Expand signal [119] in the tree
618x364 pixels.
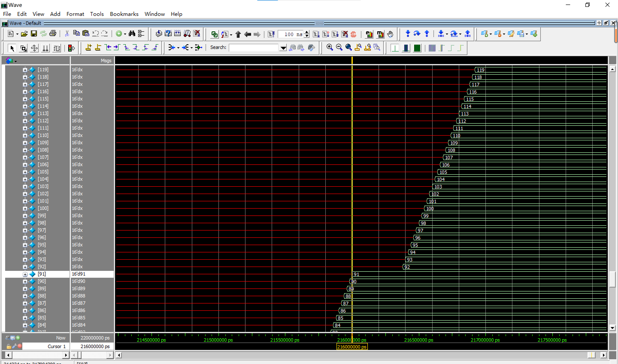[25, 70]
